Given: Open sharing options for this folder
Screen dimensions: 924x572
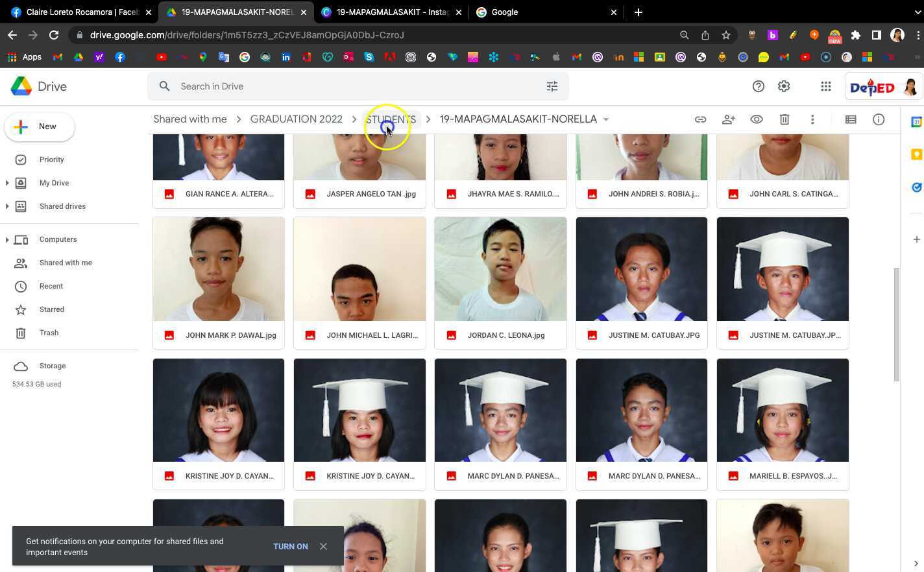Looking at the screenshot, I should click(x=729, y=119).
